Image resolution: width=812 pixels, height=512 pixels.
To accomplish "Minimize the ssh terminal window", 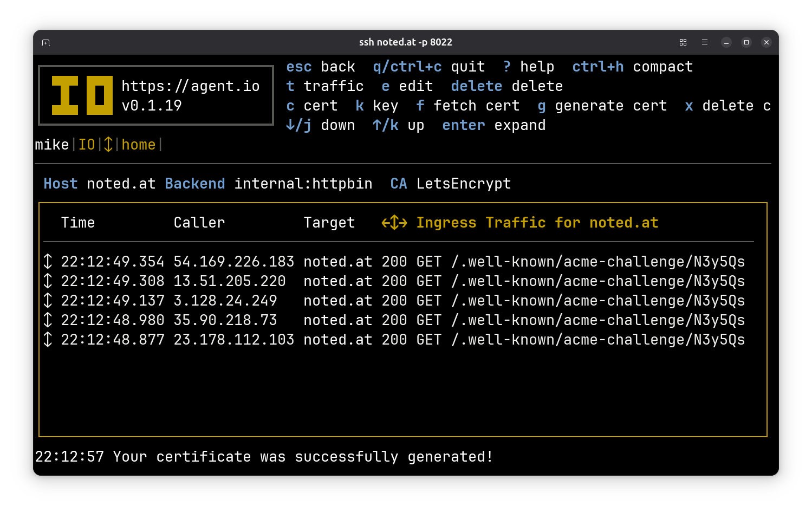I will [x=726, y=42].
